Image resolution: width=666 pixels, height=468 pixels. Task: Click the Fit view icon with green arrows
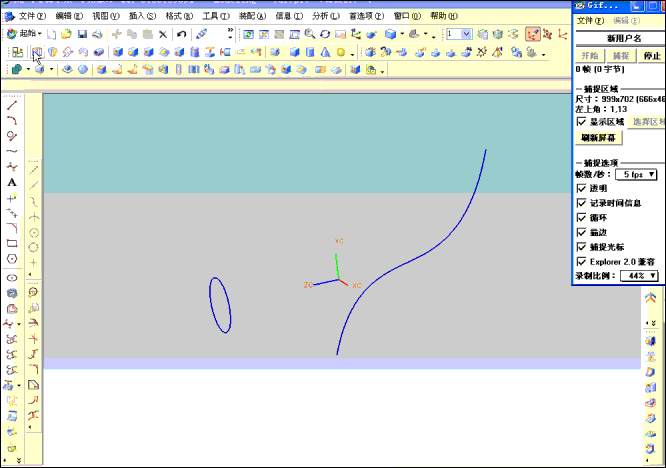pos(248,34)
